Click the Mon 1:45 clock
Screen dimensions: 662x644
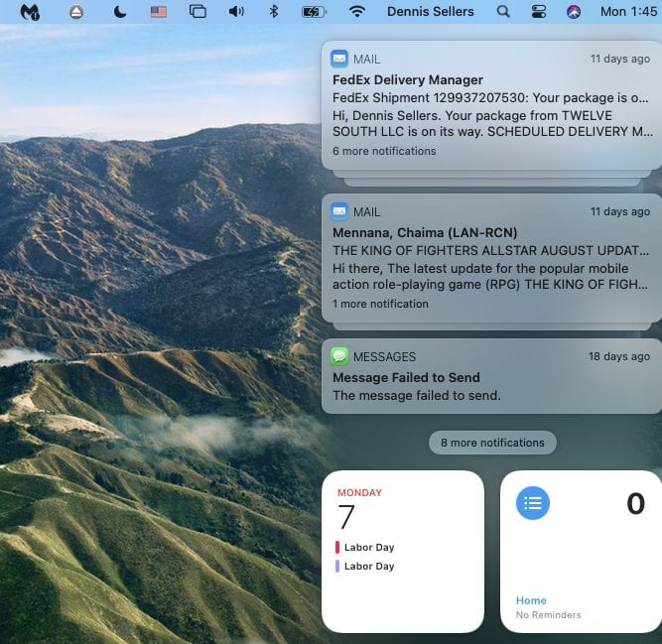[626, 12]
